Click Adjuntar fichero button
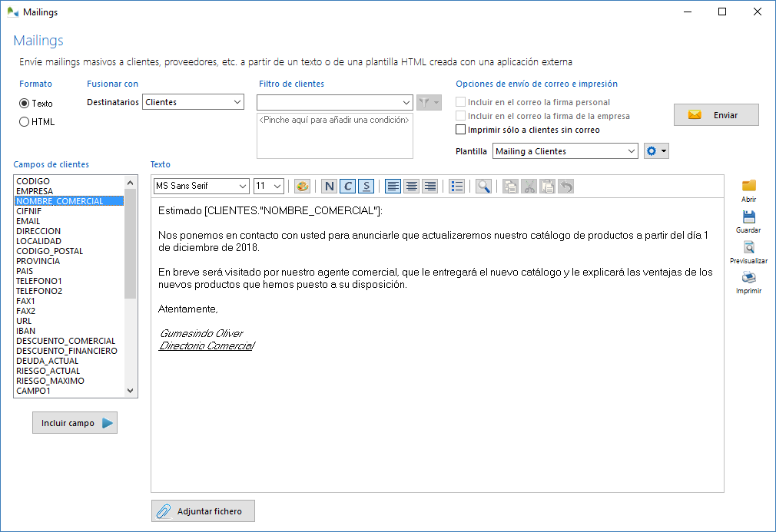 click(203, 511)
